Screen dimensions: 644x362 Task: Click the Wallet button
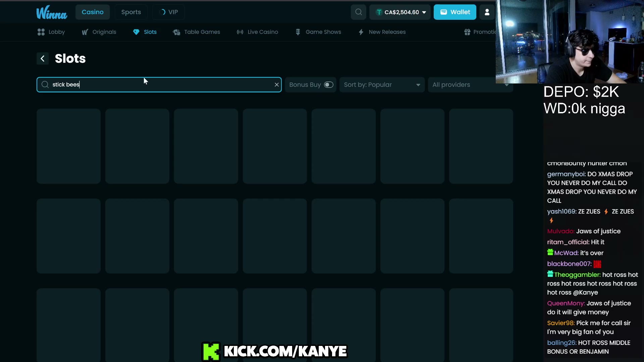pyautogui.click(x=455, y=12)
